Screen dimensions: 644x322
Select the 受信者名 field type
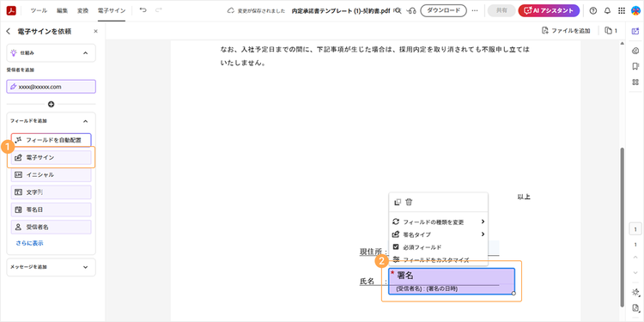click(51, 227)
